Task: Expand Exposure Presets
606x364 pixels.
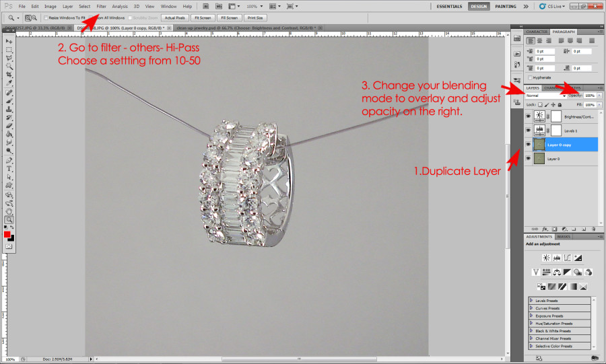Action: pos(531,316)
